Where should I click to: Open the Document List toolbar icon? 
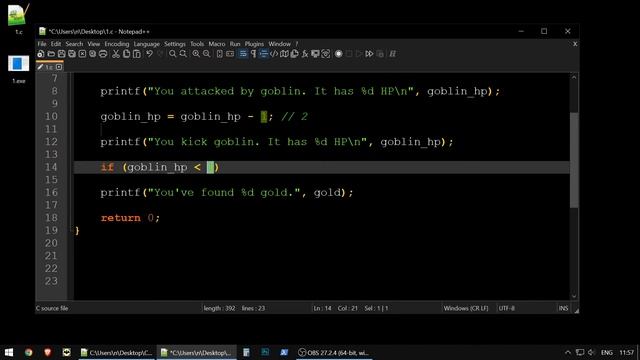(295, 54)
